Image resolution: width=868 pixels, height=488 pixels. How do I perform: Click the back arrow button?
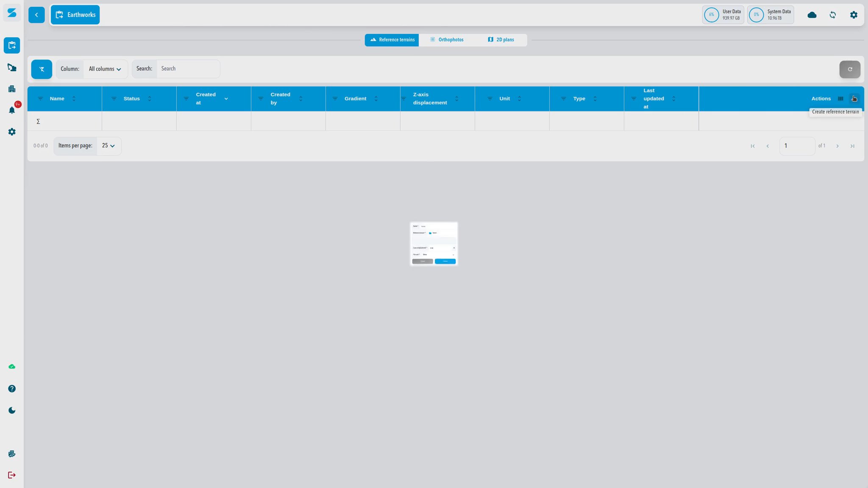(36, 15)
